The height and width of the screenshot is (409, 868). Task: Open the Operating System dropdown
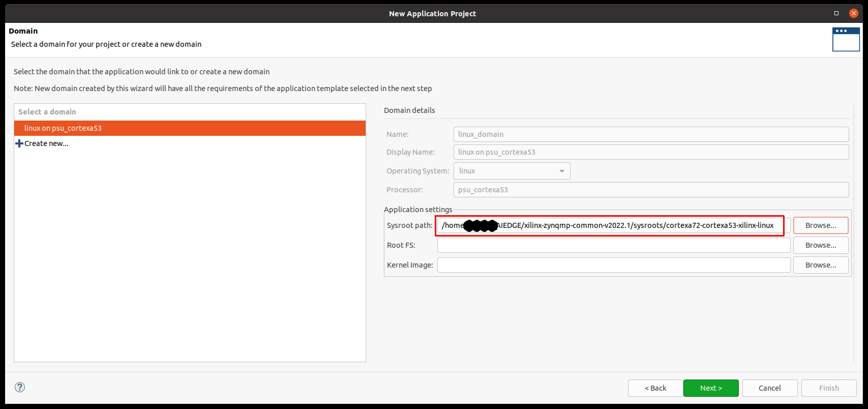(512, 171)
